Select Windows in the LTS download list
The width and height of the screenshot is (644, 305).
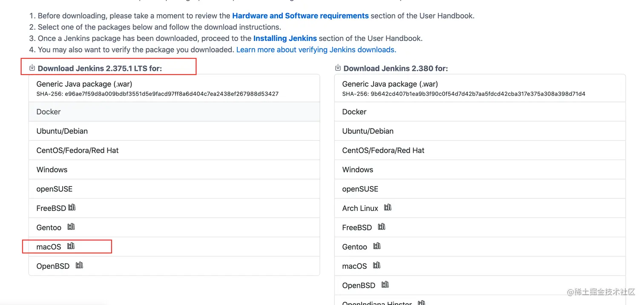point(52,170)
